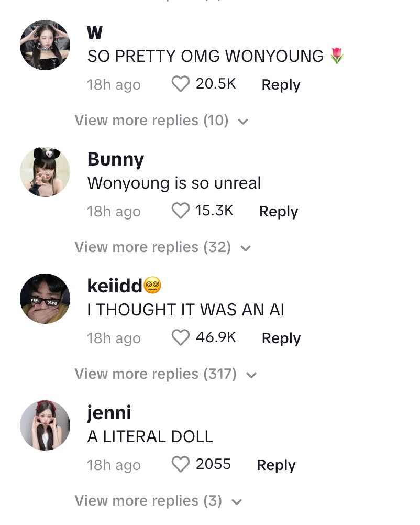
Task: Reply to Bunny's comment
Action: click(x=279, y=212)
